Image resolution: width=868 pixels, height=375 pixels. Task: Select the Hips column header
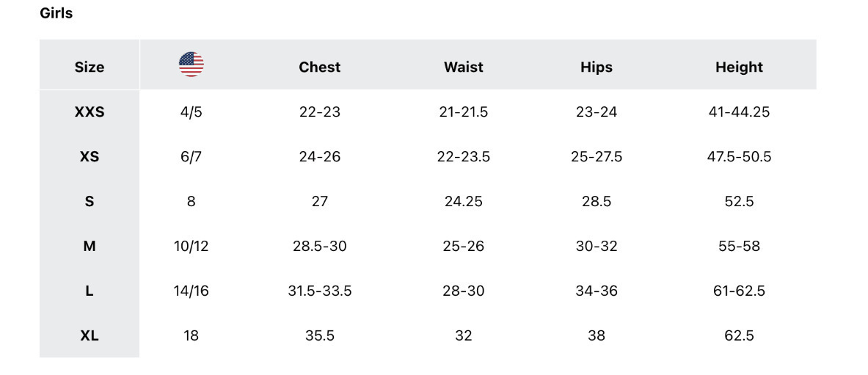tap(596, 67)
